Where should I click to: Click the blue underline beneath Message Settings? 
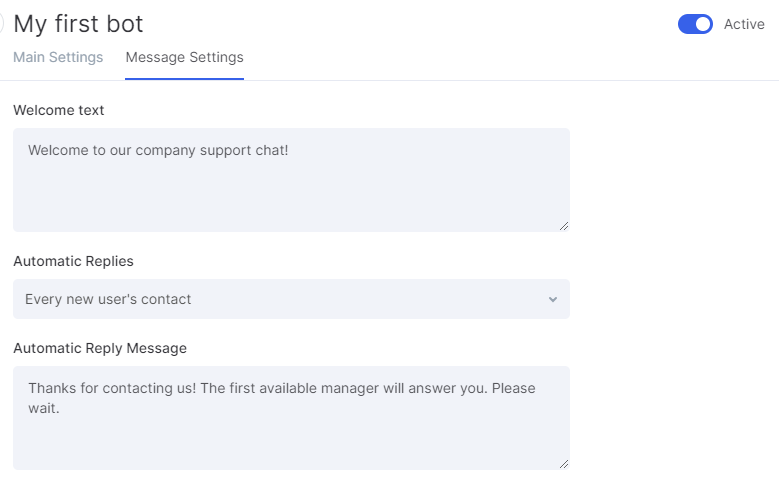point(184,79)
